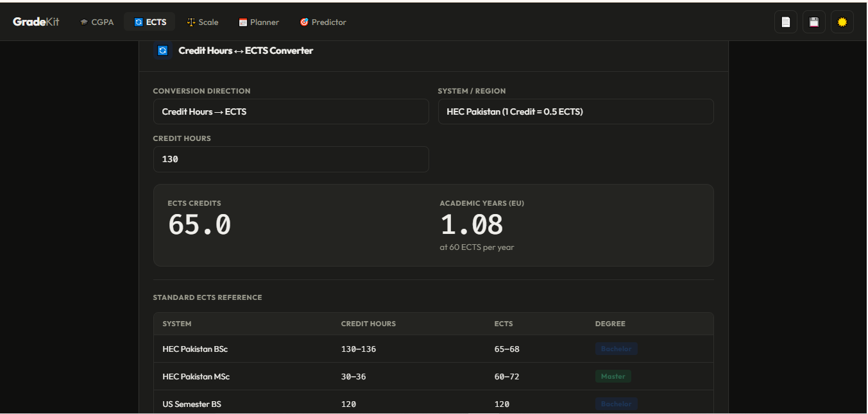
Task: Click the GradeKit logo
Action: pos(36,22)
